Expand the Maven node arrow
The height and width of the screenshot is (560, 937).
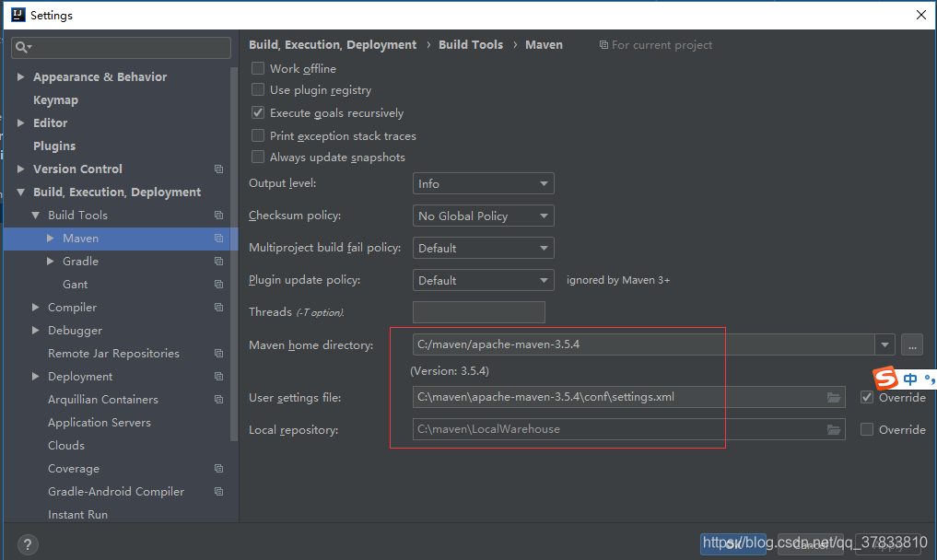50,239
